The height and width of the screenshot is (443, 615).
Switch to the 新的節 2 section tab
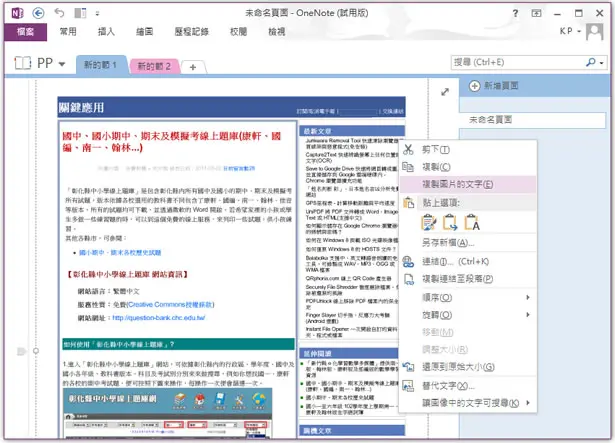click(x=154, y=66)
